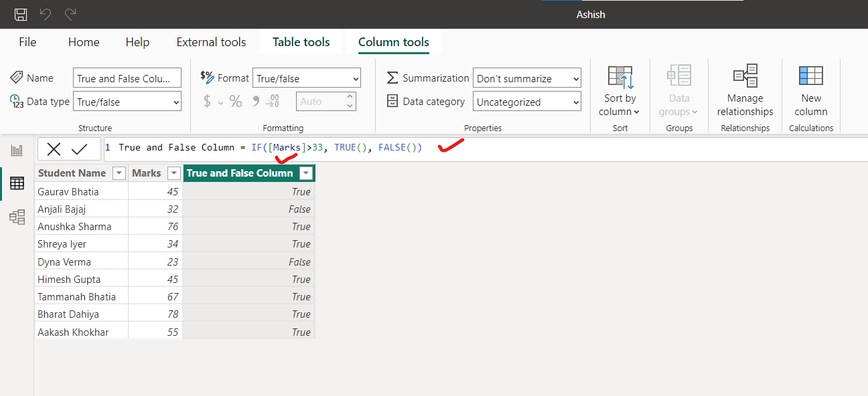Switch to the Home ribbon tab

83,41
